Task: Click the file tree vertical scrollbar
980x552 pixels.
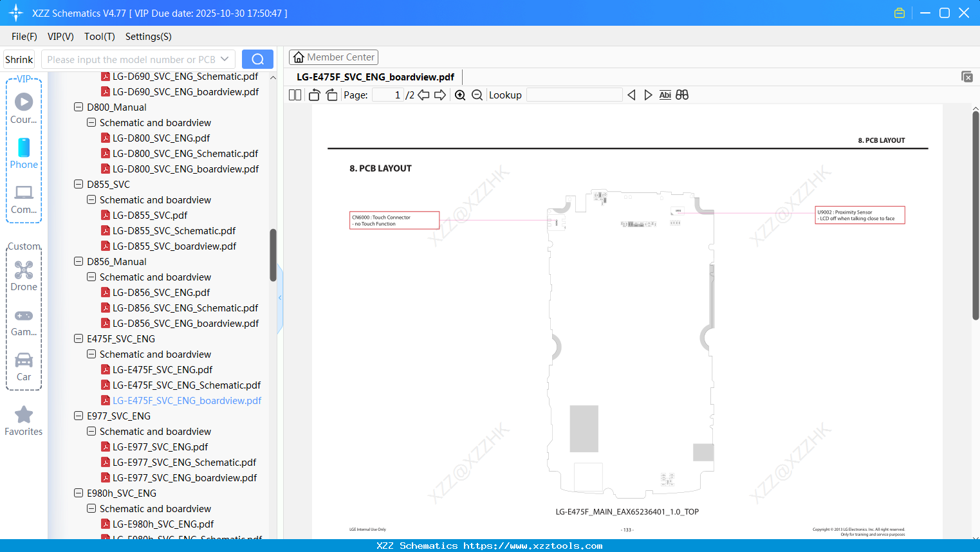Action: pos(273,255)
